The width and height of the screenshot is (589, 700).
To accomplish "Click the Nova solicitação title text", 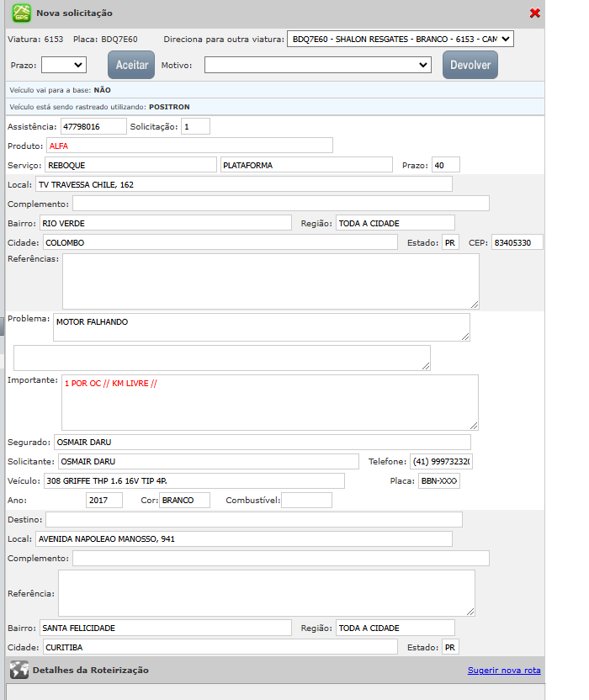I will point(75,13).
